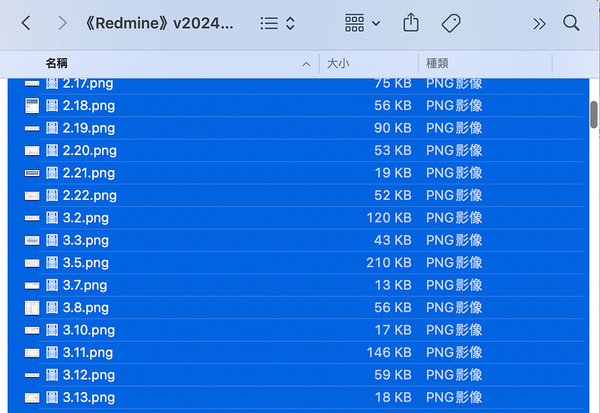The width and height of the screenshot is (600, 413).
Task: Click the 2.21.png preview thumbnail
Action: point(32,173)
